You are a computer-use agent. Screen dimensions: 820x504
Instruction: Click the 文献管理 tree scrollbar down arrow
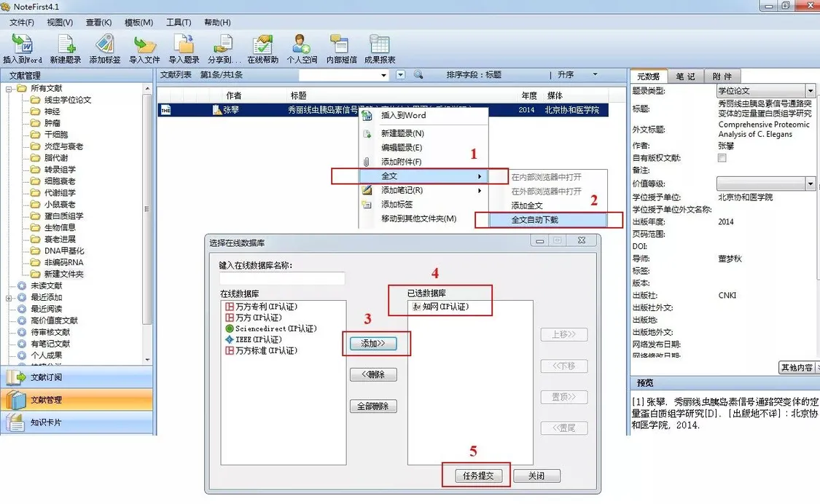(147, 360)
